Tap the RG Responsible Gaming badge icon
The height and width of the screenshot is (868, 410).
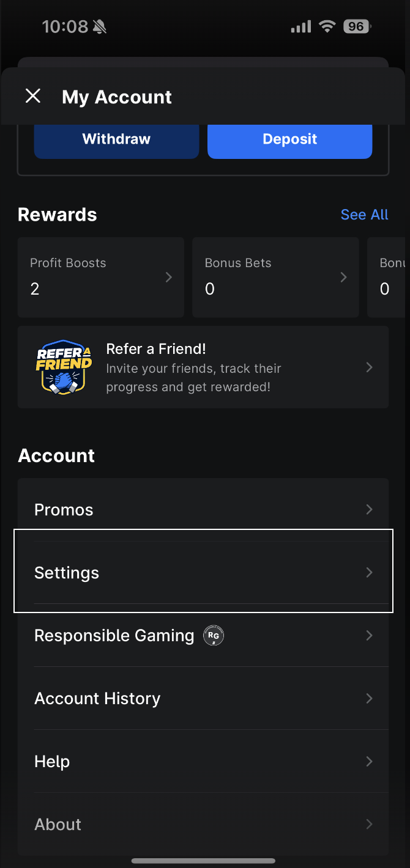click(214, 636)
